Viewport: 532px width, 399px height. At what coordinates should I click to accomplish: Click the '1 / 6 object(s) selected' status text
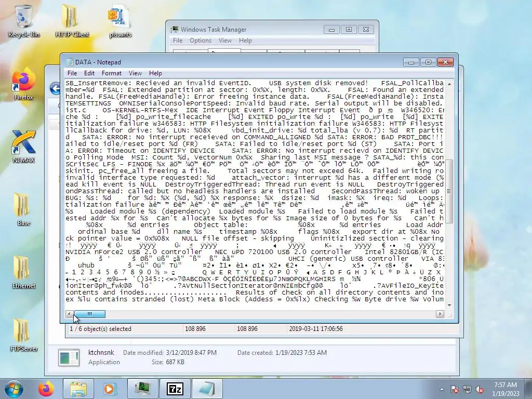pyautogui.click(x=100, y=328)
